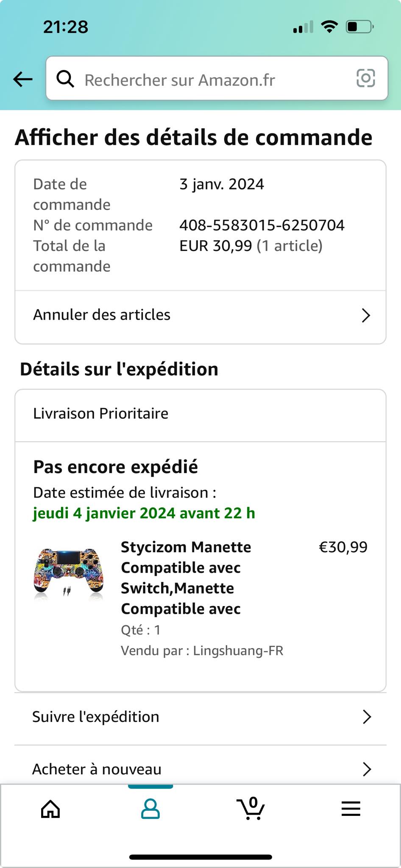Expand Annuler des articles chevron
Image resolution: width=401 pixels, height=868 pixels.
click(366, 315)
